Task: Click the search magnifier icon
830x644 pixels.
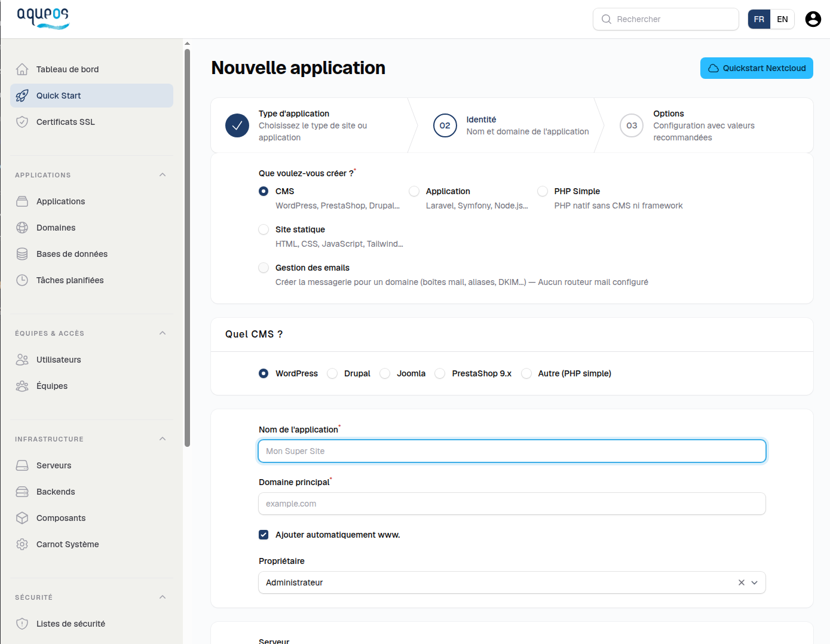Action: click(x=607, y=19)
